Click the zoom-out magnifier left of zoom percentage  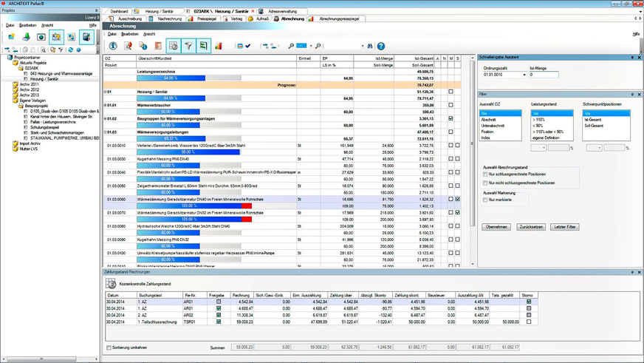(x=292, y=47)
